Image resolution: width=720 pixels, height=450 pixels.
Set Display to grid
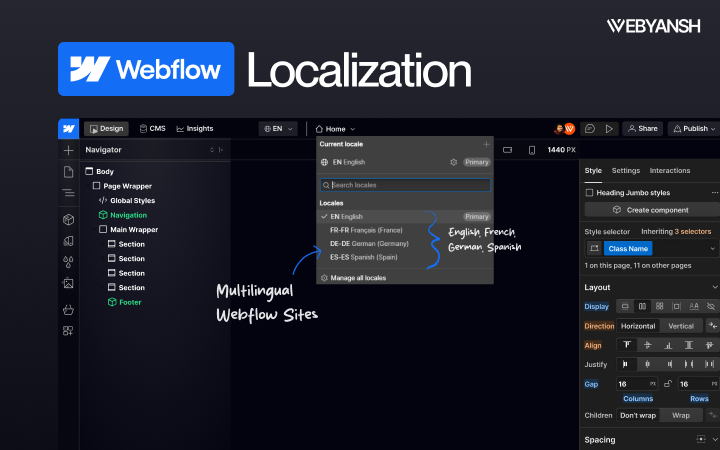(659, 306)
